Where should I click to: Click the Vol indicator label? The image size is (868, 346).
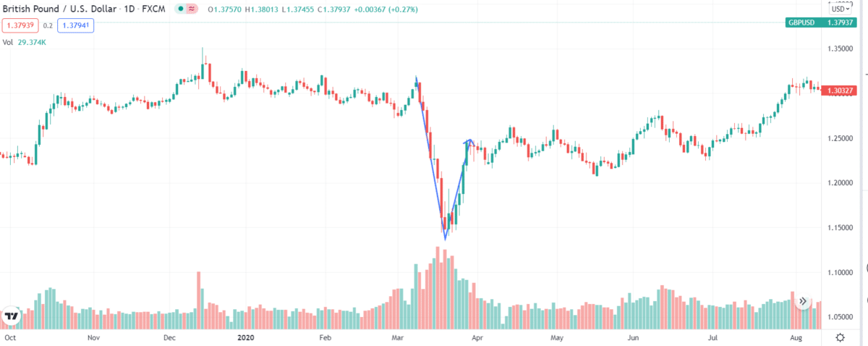pos(9,43)
